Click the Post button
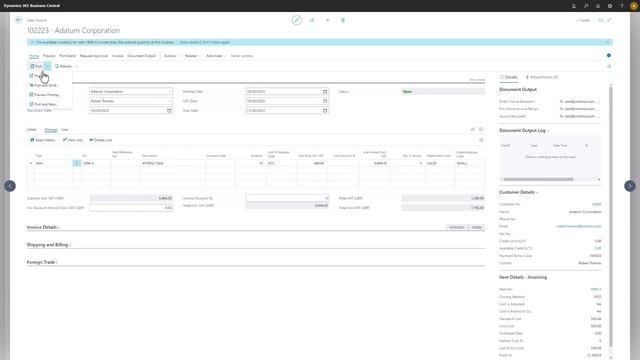The image size is (640, 360). click(x=36, y=66)
